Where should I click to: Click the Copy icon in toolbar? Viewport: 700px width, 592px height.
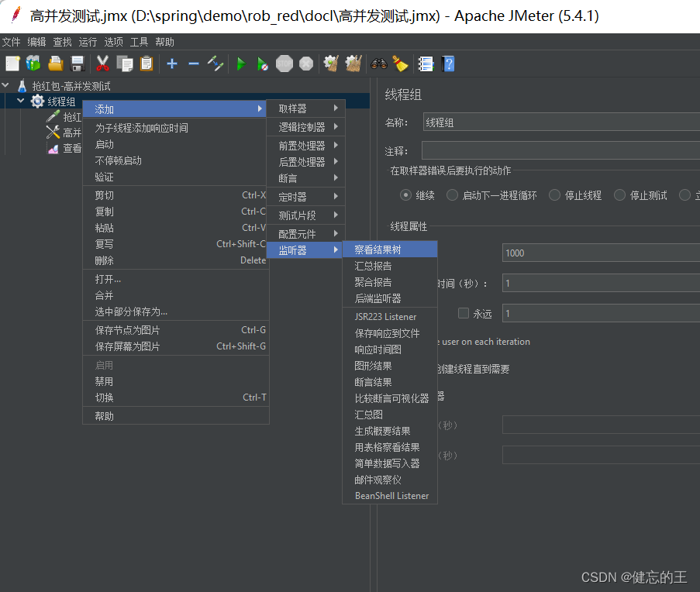coord(125,64)
